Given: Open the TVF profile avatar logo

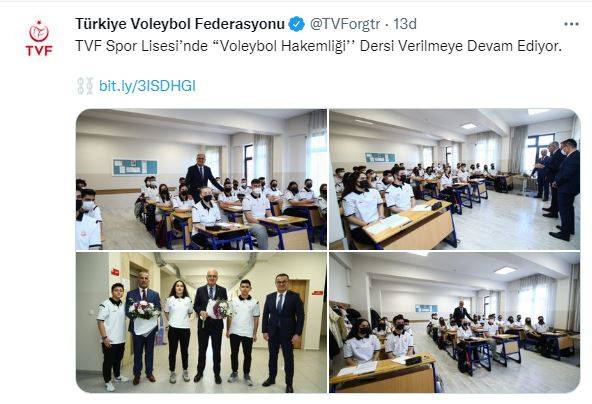Looking at the screenshot, I should (39, 38).
